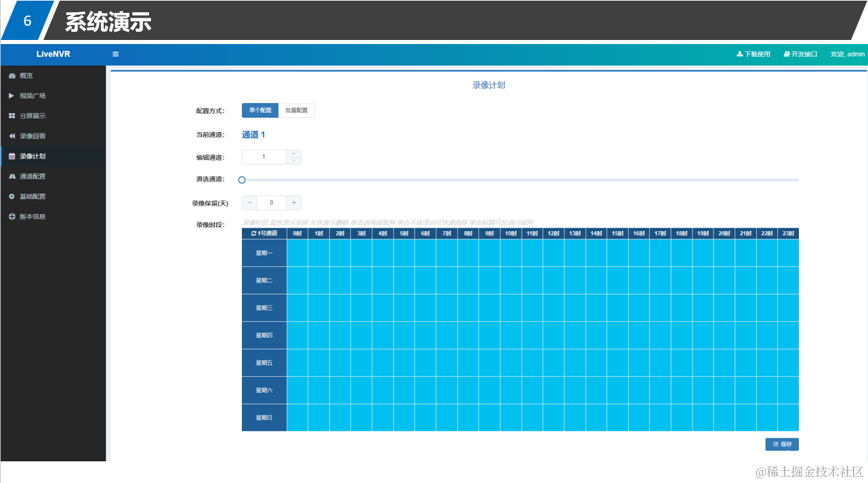Open 版本信息 version info
Screen dimensions: 868x483
click(53, 217)
